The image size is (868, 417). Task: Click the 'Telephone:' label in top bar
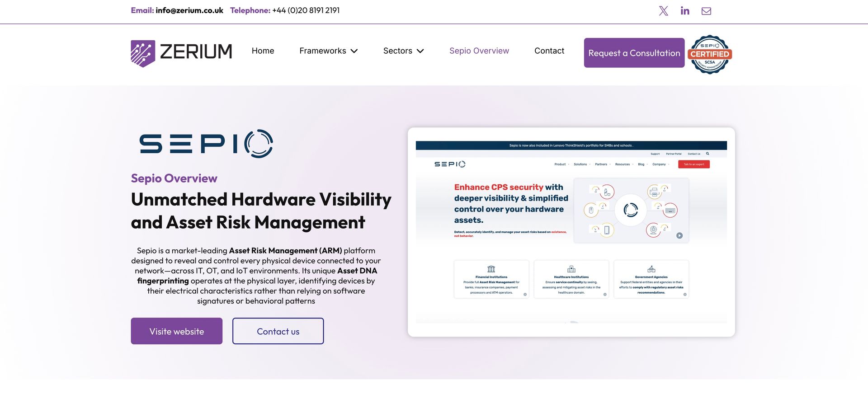(250, 10)
